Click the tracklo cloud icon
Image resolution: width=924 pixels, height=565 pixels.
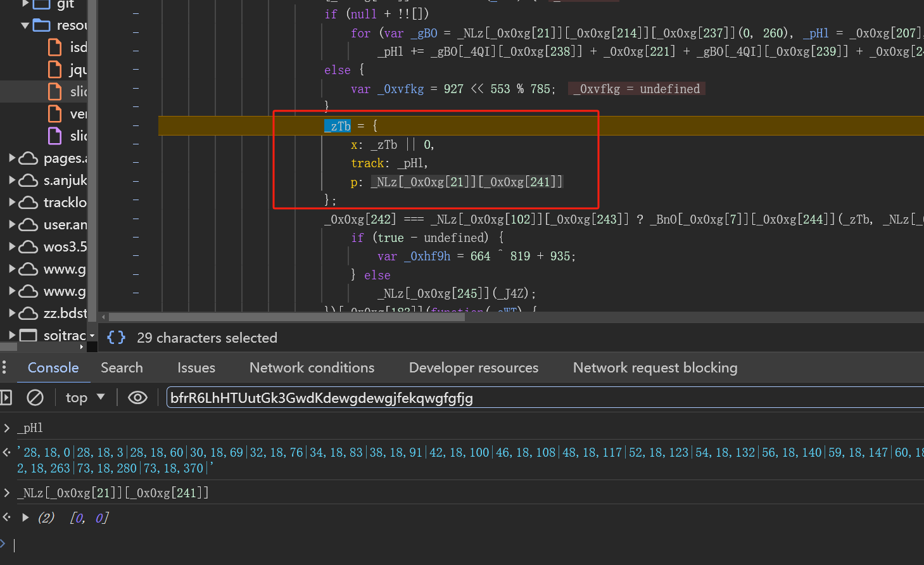coord(28,202)
